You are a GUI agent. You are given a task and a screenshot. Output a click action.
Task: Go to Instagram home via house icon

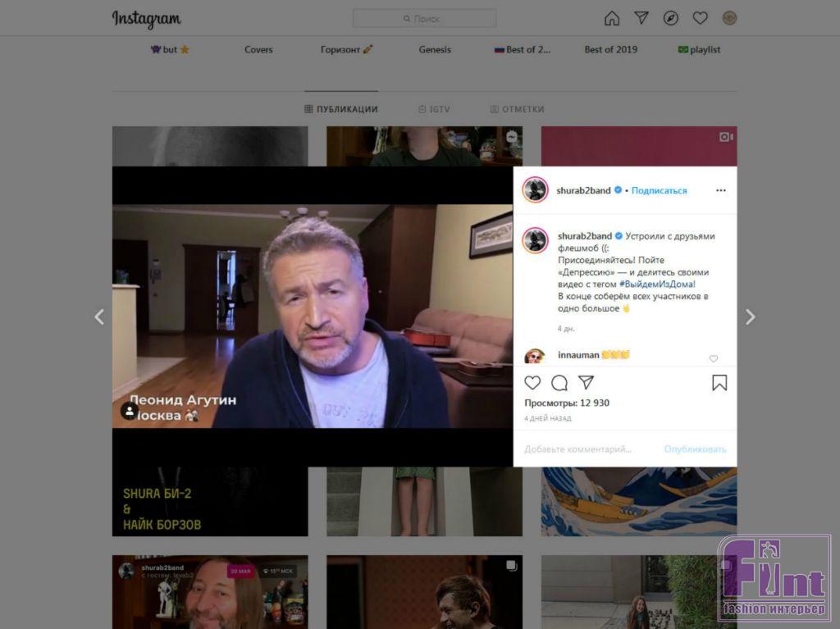[x=612, y=18]
